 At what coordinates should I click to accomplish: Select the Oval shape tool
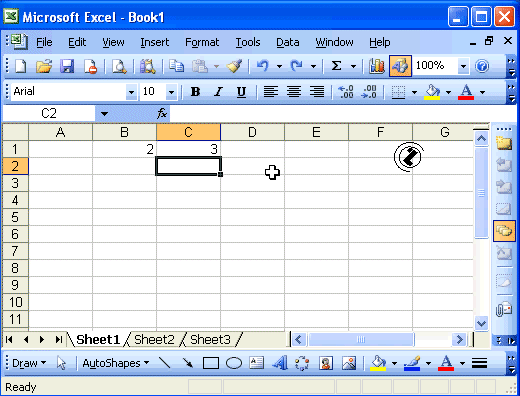point(234,363)
